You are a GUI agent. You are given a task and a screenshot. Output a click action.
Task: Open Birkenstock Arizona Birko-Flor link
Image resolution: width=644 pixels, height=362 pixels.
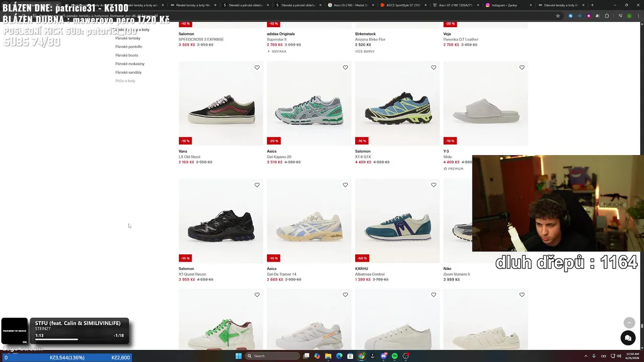370,39
